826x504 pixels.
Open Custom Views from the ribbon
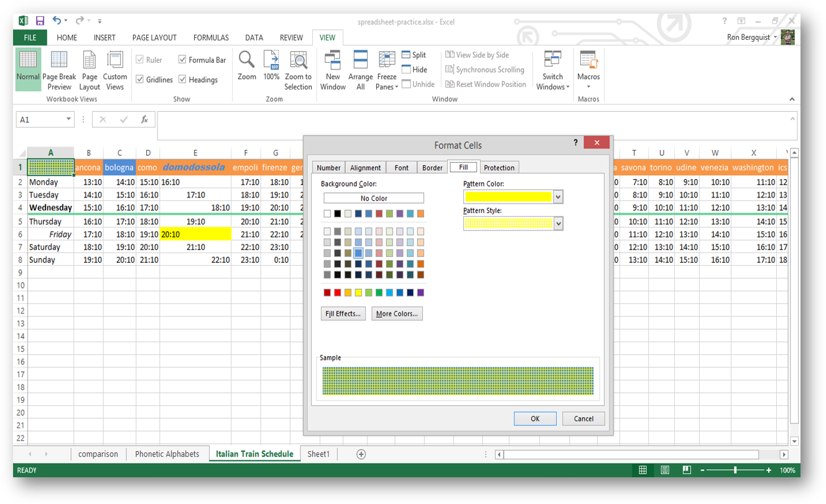[x=115, y=60]
